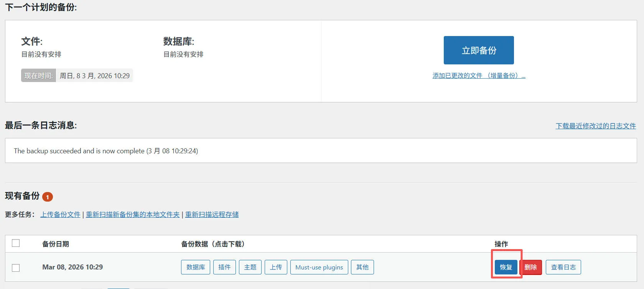Click the last log message text box
The width and height of the screenshot is (644, 289).
click(x=321, y=151)
